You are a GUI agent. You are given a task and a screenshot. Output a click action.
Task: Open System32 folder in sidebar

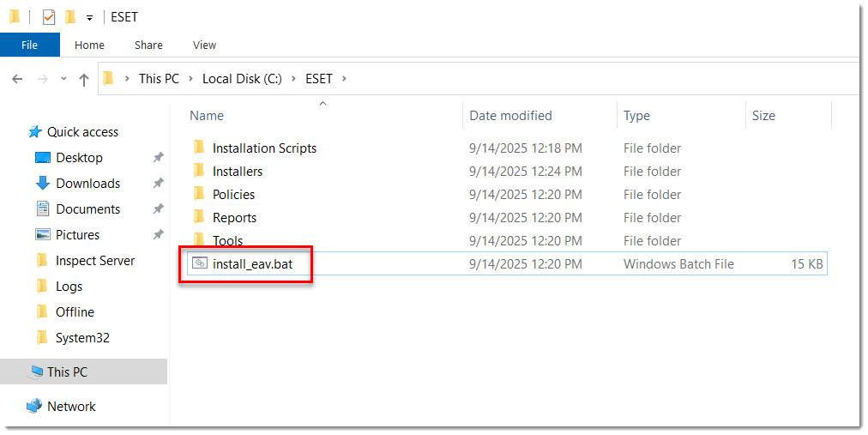pos(82,338)
